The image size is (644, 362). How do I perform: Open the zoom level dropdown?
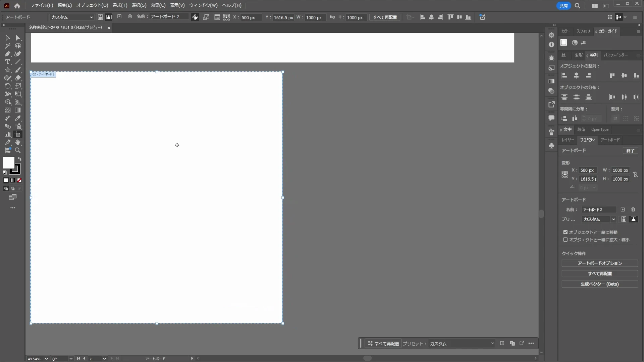46,359
